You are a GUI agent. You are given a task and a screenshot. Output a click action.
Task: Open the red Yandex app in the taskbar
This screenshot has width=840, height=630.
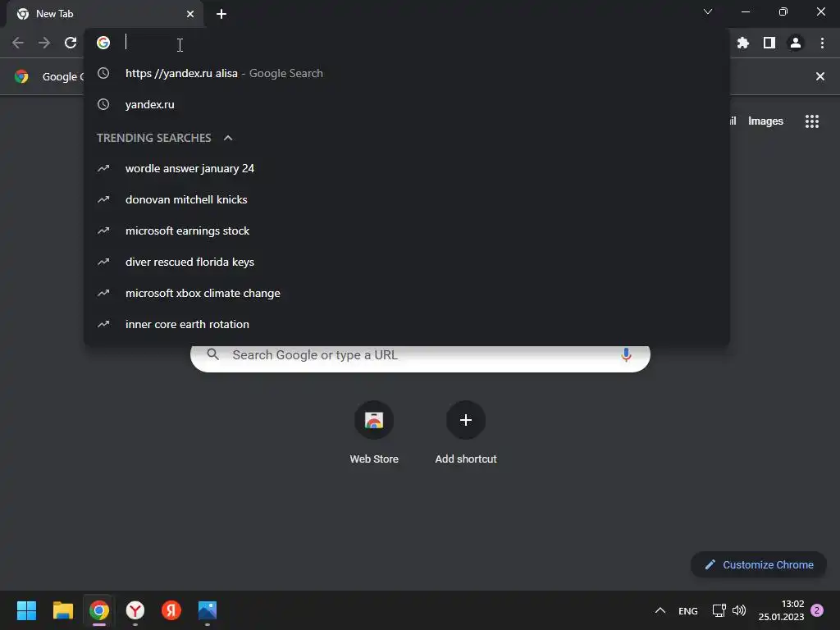pyautogui.click(x=171, y=610)
